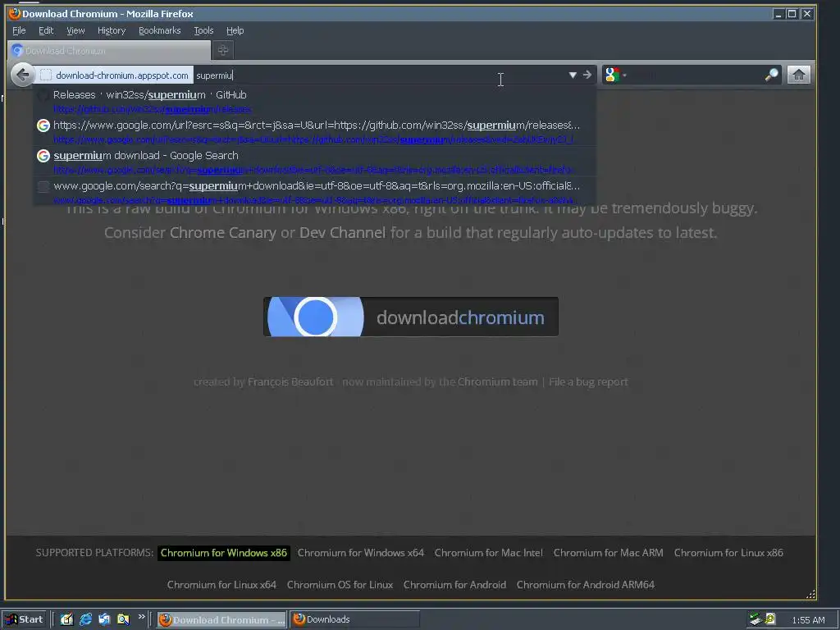Open the Edit menu

pyautogui.click(x=46, y=30)
